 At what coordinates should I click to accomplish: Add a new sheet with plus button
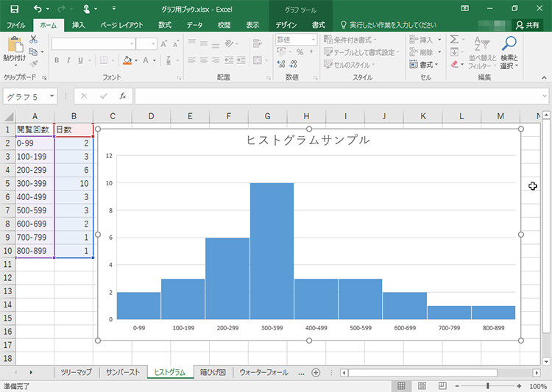316,372
